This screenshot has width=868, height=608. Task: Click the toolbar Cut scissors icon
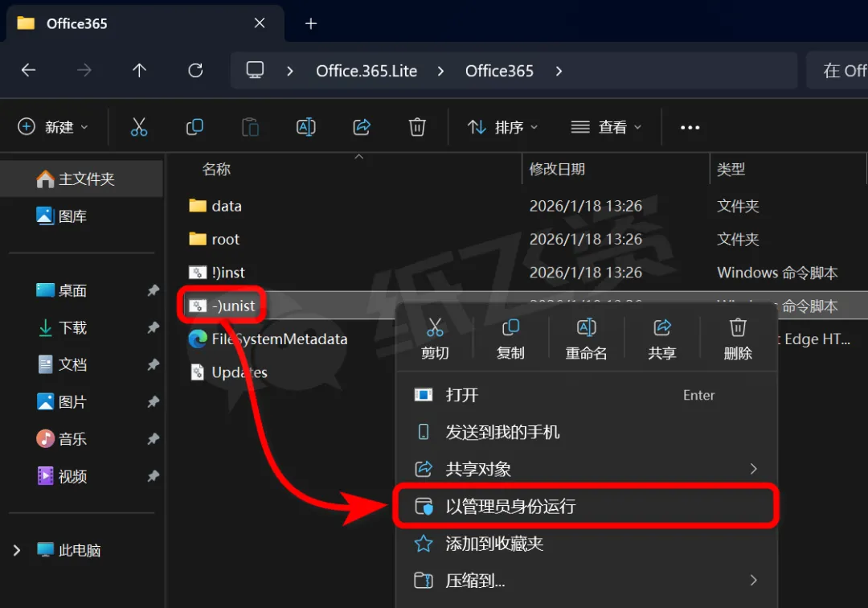[x=139, y=127]
